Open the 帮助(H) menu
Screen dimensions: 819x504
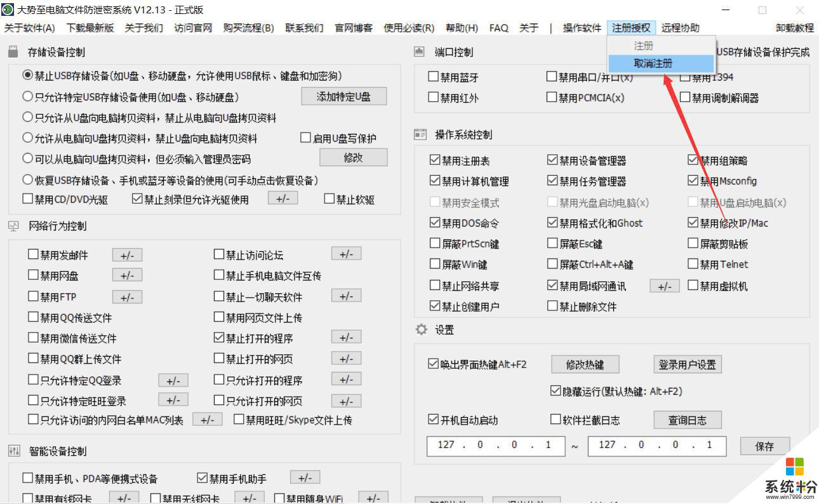(x=462, y=28)
